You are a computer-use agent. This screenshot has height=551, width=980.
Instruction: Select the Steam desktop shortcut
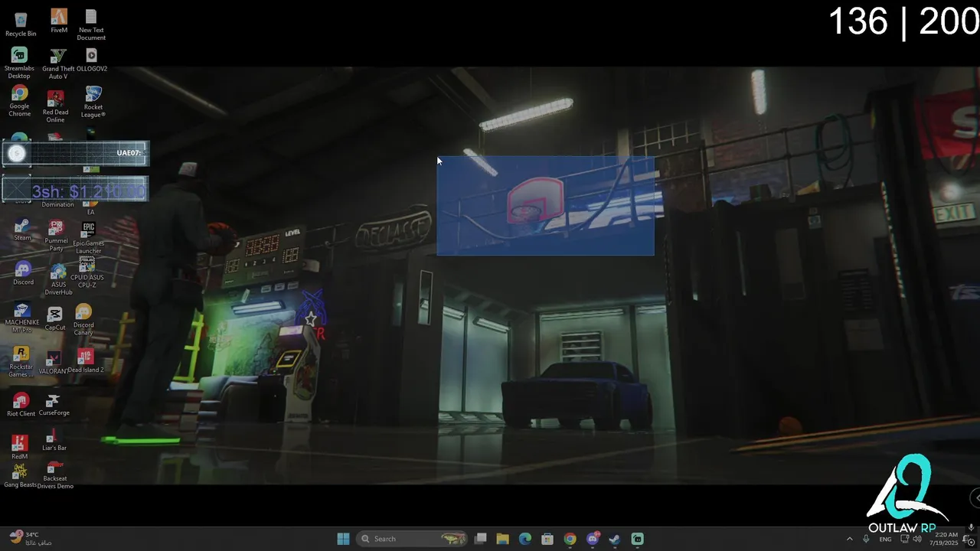point(22,230)
